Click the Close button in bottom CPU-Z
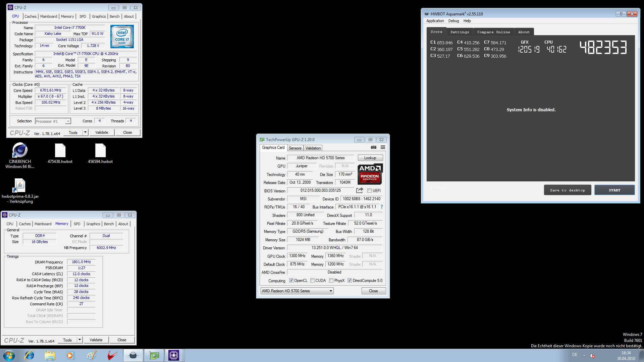The image size is (644, 362). point(122,340)
